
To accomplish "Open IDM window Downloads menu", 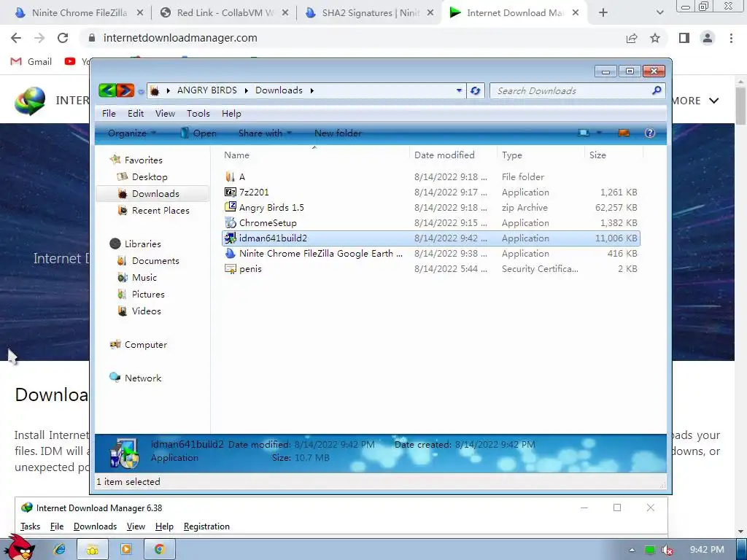I will (95, 526).
